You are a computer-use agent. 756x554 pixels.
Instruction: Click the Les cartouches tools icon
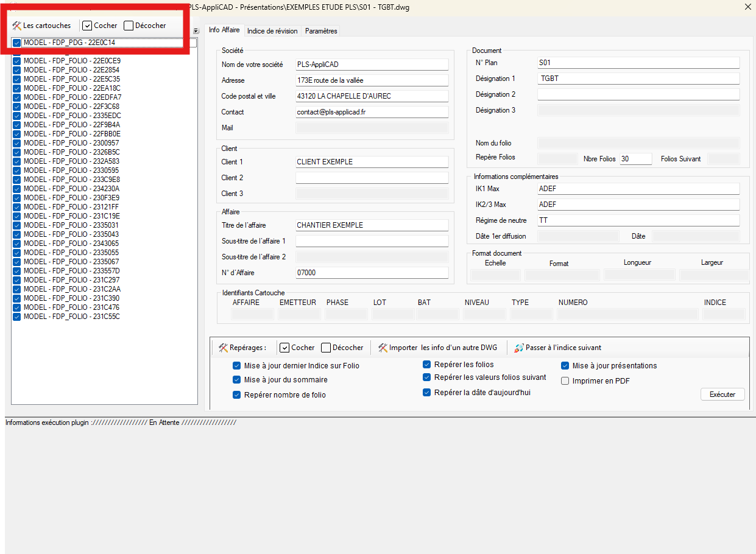[x=16, y=26]
